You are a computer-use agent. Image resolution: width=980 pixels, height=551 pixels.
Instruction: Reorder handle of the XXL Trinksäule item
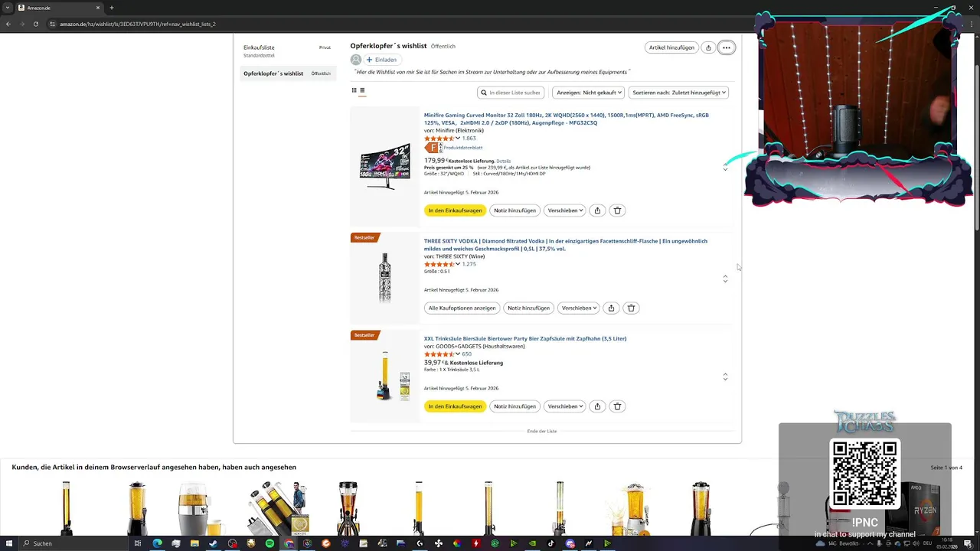[725, 377]
